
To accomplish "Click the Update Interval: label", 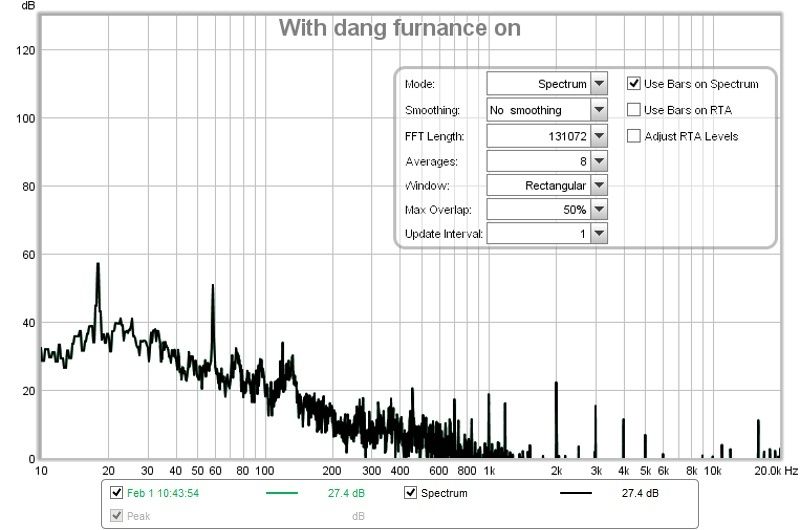I will (443, 234).
